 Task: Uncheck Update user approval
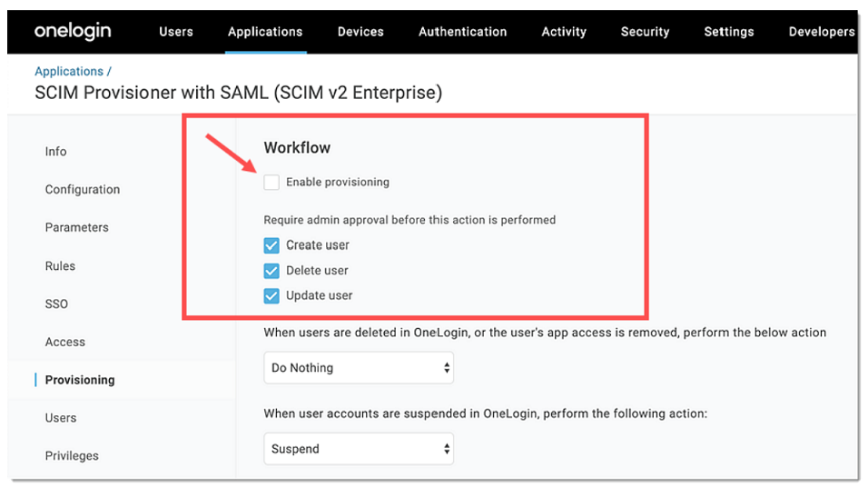click(271, 295)
